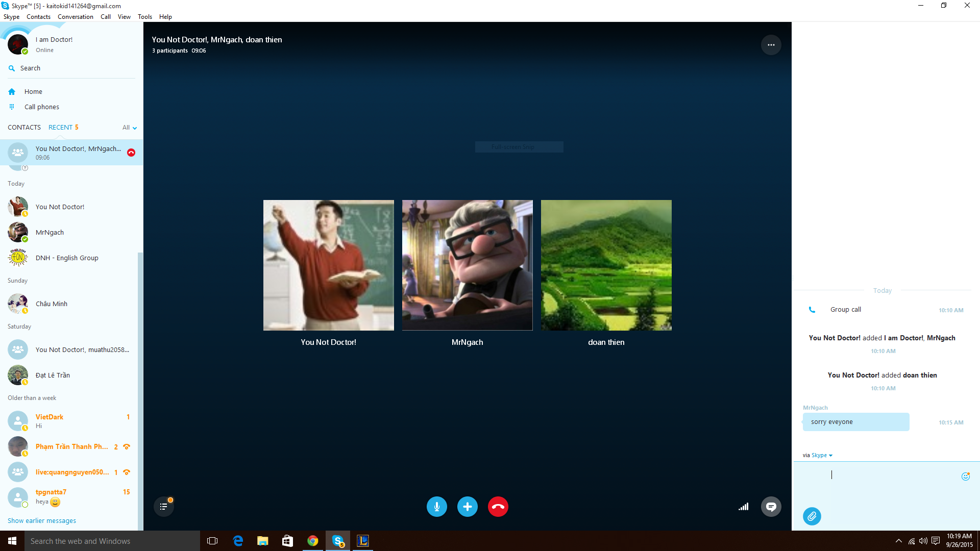Click the Online status text
980x551 pixels.
click(44, 50)
